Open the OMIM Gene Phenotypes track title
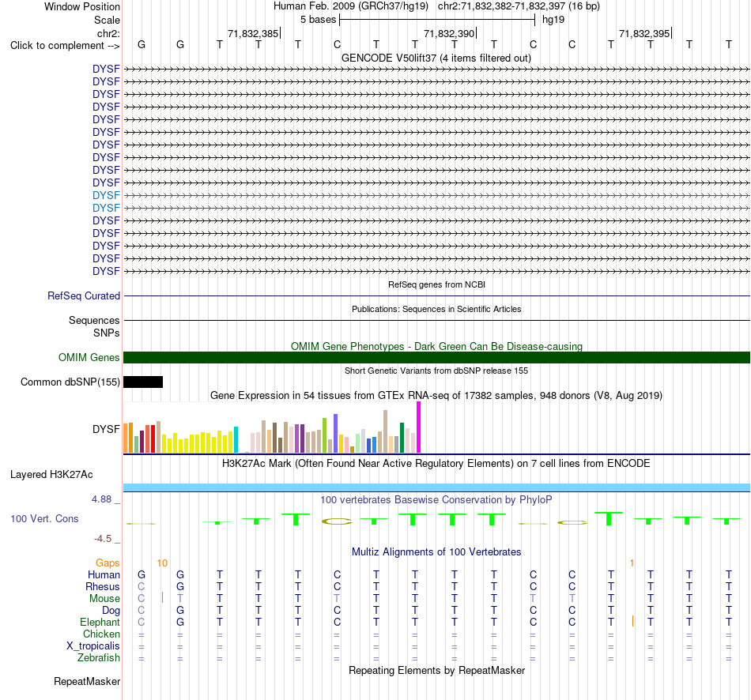Screen dimensions: 751x700 pos(436,346)
